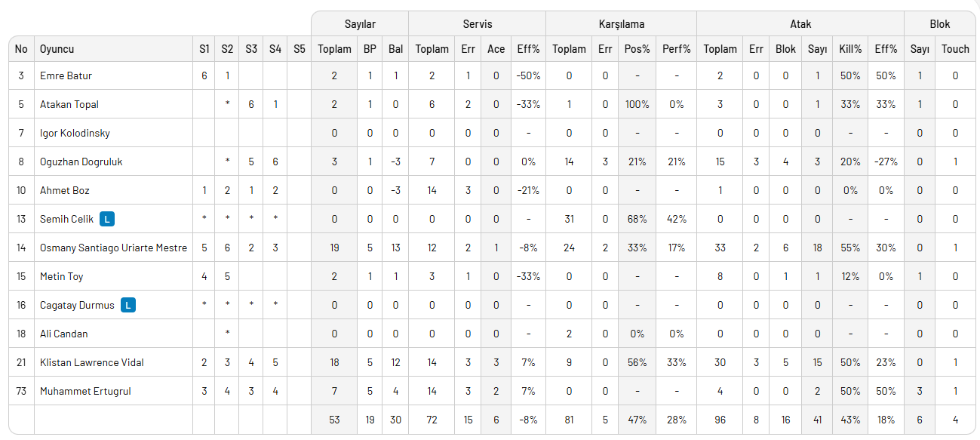Sort by the Pos% column header
The image size is (980, 440).
(x=637, y=49)
